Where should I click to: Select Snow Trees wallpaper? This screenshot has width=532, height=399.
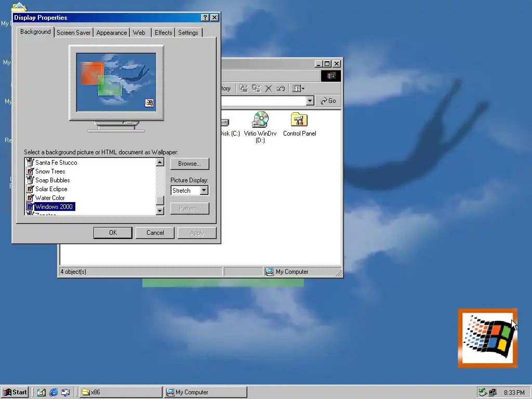[x=50, y=171]
